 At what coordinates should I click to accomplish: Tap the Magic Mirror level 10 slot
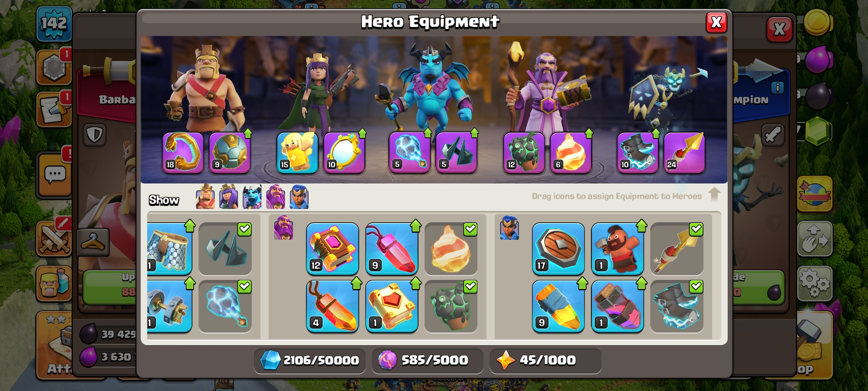(x=344, y=152)
